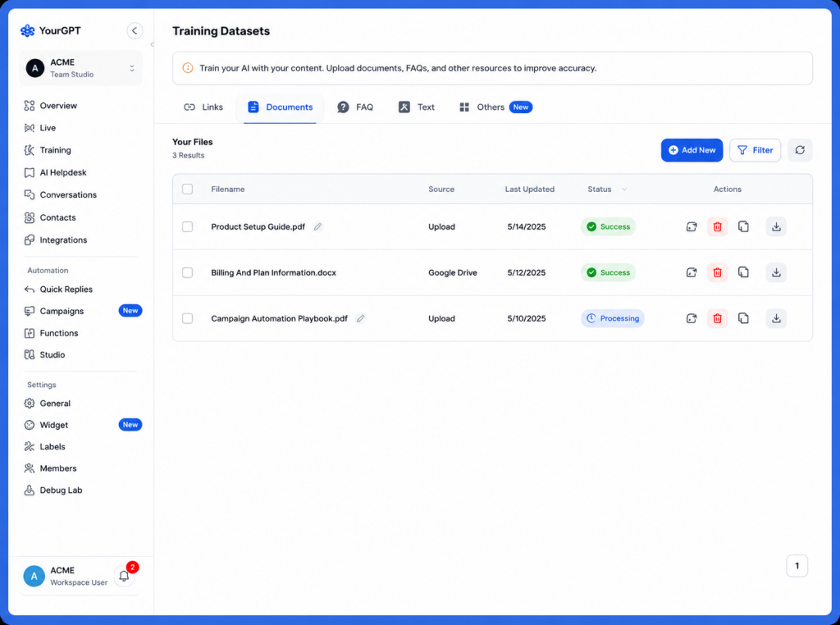Open AI Helpdesk

tap(55, 172)
